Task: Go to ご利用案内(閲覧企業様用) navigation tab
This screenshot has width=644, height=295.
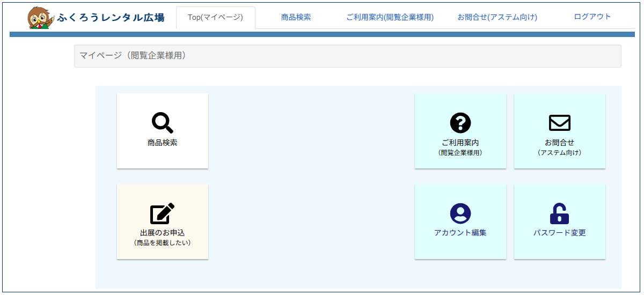Action: click(390, 17)
